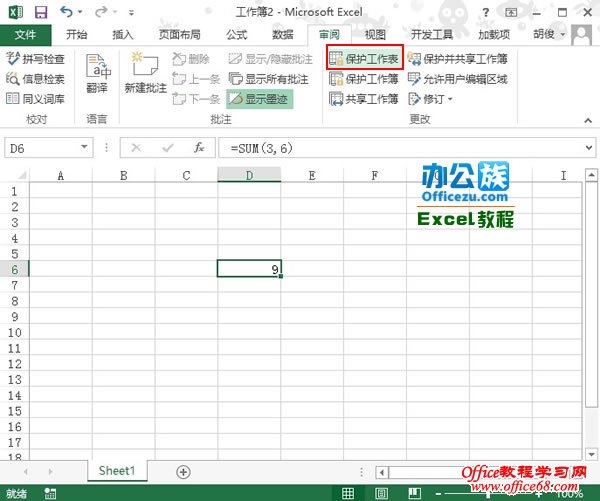Switch to the 数据 Data tab

(x=282, y=35)
